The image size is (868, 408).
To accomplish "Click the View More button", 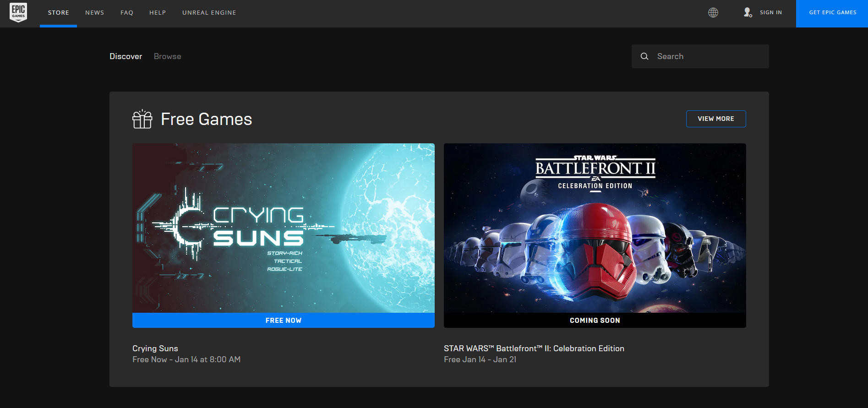I will click(x=715, y=119).
